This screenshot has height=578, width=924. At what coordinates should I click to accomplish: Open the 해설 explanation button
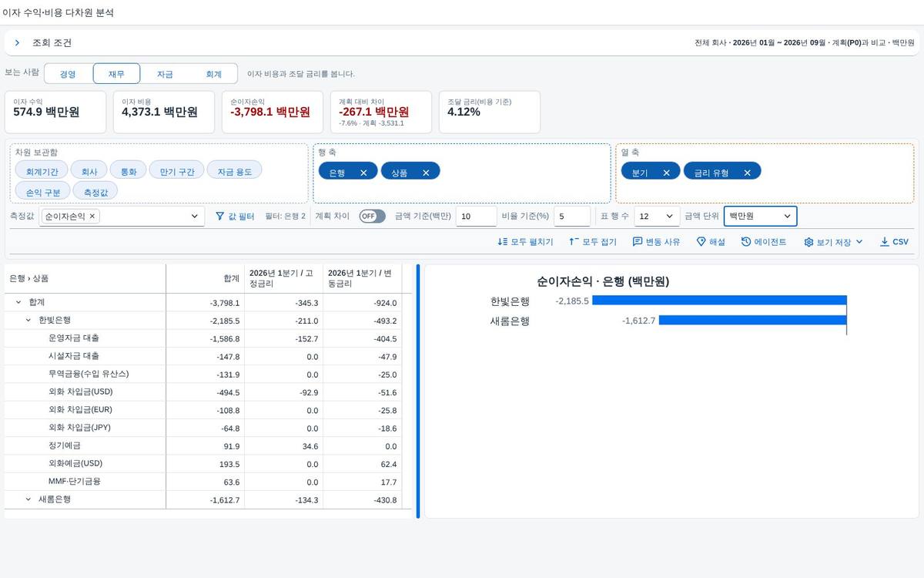click(711, 242)
